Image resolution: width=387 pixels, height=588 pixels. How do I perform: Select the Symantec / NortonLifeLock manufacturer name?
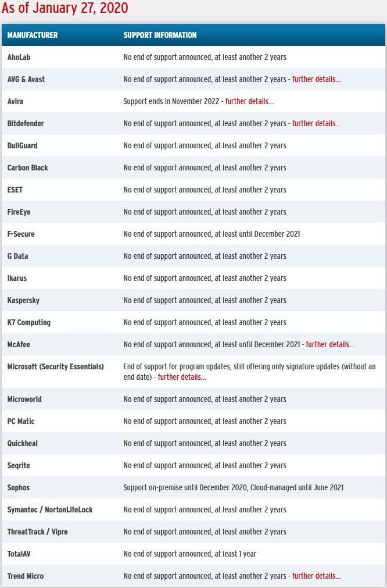(50, 509)
